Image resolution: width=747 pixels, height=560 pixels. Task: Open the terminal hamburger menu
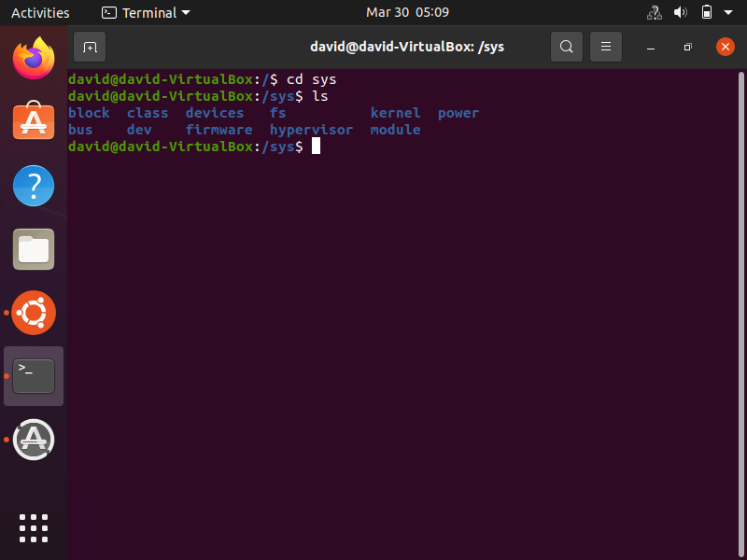[x=605, y=47]
